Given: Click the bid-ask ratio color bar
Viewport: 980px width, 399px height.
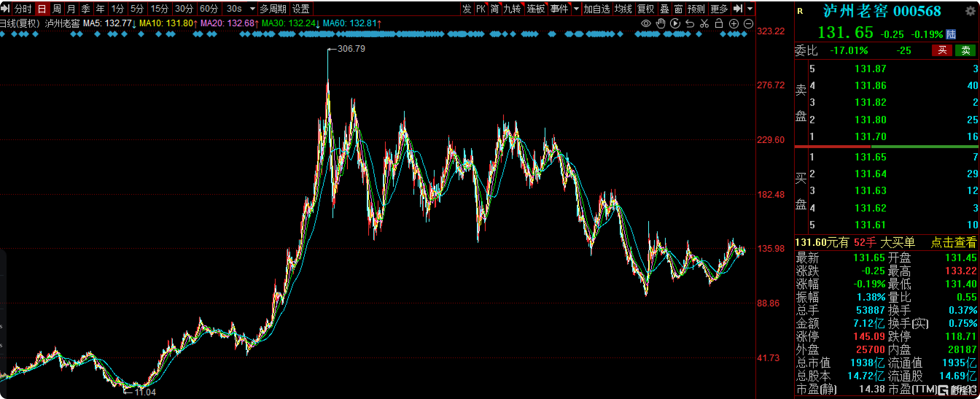Looking at the screenshot, I should 886,147.
